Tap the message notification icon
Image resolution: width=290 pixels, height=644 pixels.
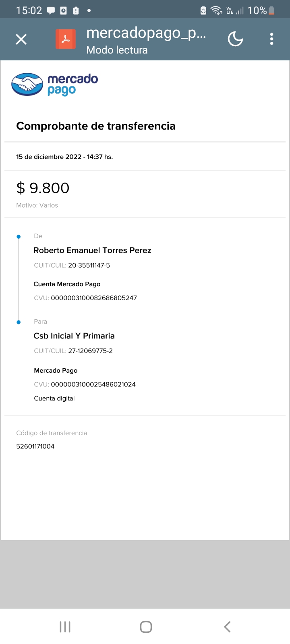point(51,10)
